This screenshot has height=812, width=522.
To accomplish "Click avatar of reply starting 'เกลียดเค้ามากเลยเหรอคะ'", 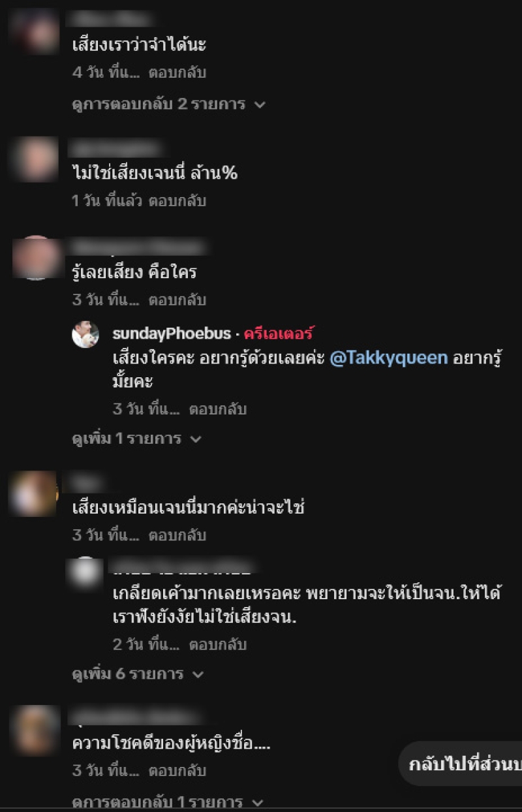I will [x=85, y=570].
